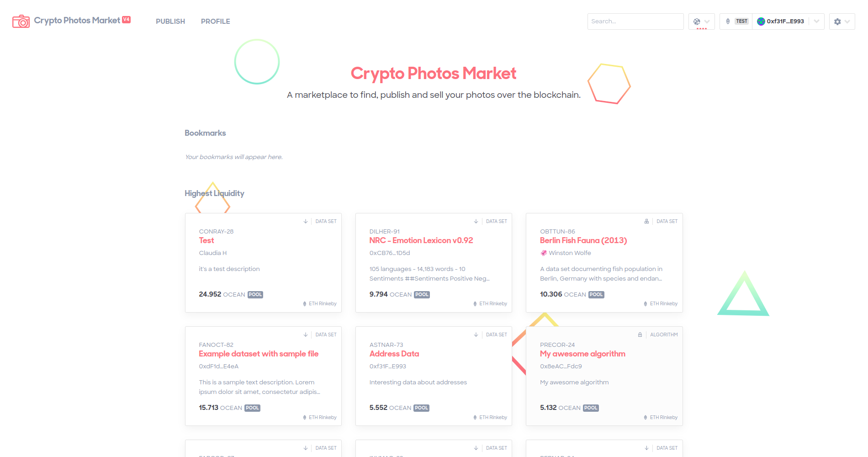Open the PUBLISH menu item

(x=170, y=21)
